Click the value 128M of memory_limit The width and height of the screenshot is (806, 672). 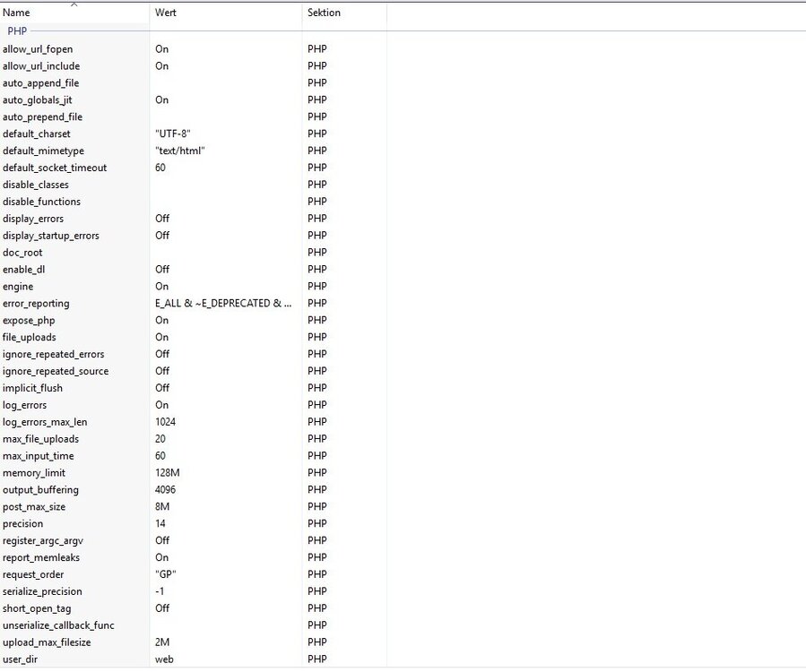coord(168,473)
